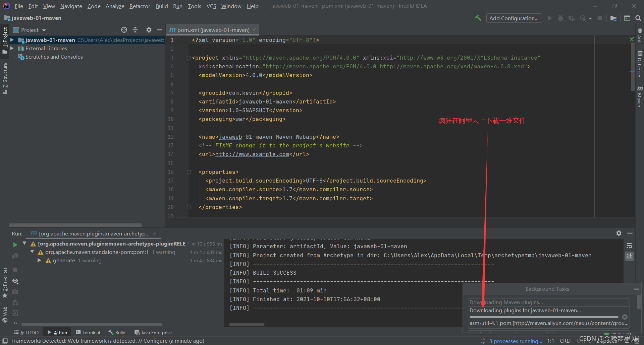The height and width of the screenshot is (345, 644).
Task: Click Add Configuration button
Action: 514,18
